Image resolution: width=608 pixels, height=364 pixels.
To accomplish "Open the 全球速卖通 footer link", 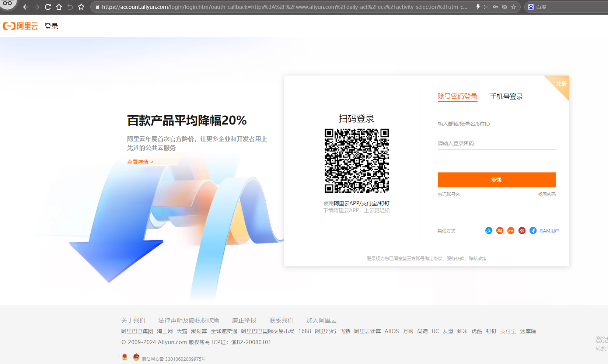I will (224, 331).
